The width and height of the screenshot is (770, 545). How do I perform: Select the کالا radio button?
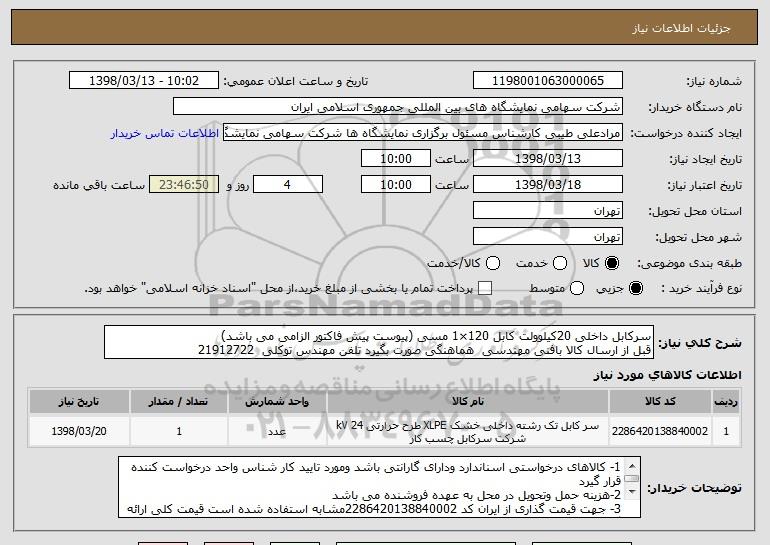click(x=612, y=263)
